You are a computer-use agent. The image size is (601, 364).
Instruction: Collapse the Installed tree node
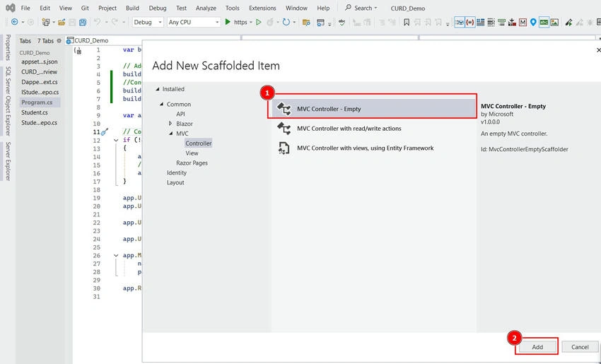click(158, 89)
